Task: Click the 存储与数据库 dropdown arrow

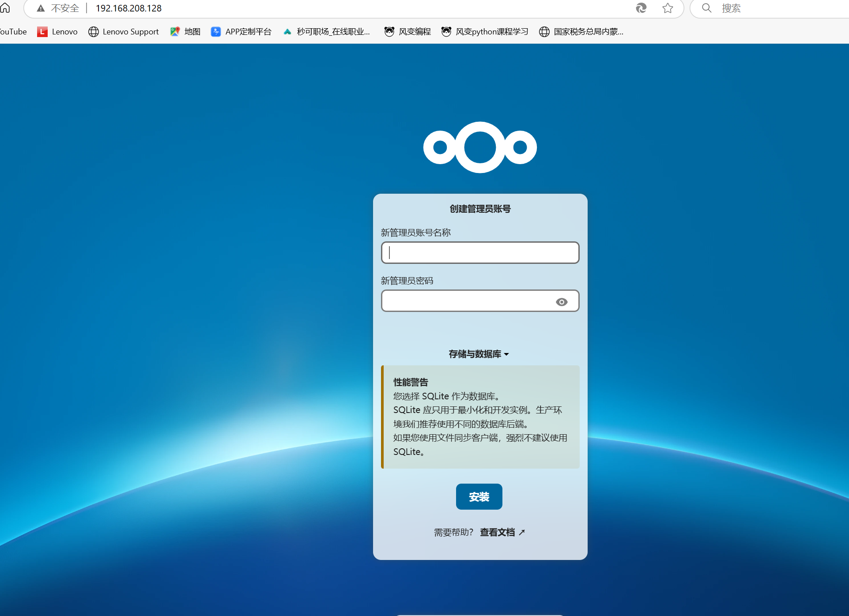Action: pos(506,354)
